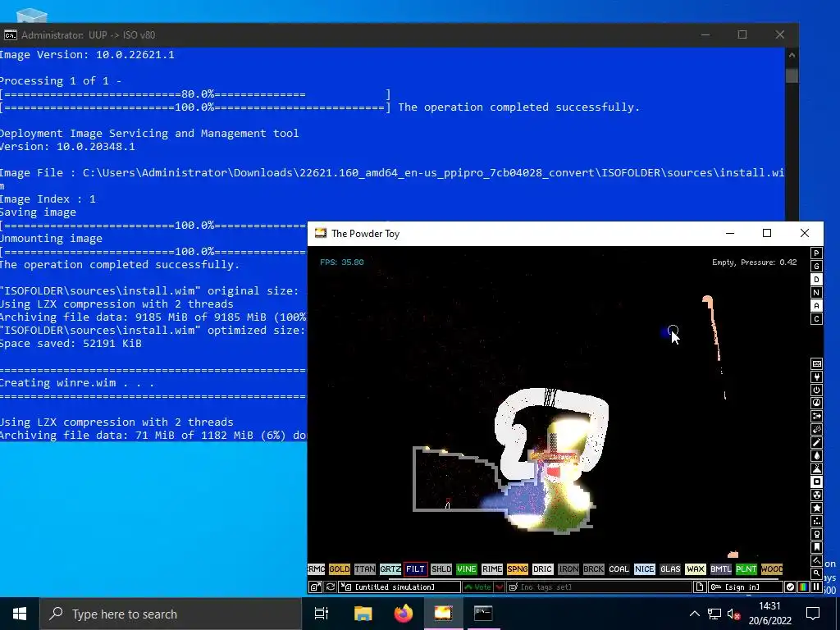Toggle the A ambient heat option
Viewport: 840px width, 630px height.
coord(816,306)
